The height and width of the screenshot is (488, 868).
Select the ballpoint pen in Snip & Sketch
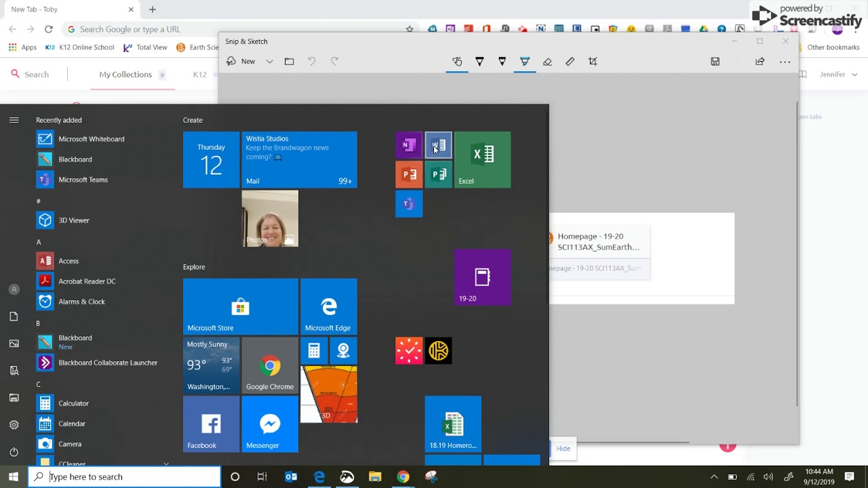click(x=479, y=62)
